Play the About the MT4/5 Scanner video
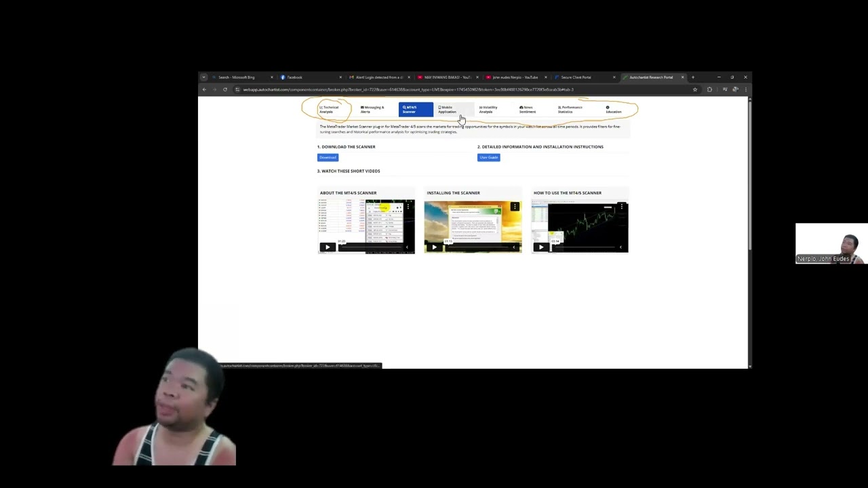868x488 pixels. pos(327,247)
